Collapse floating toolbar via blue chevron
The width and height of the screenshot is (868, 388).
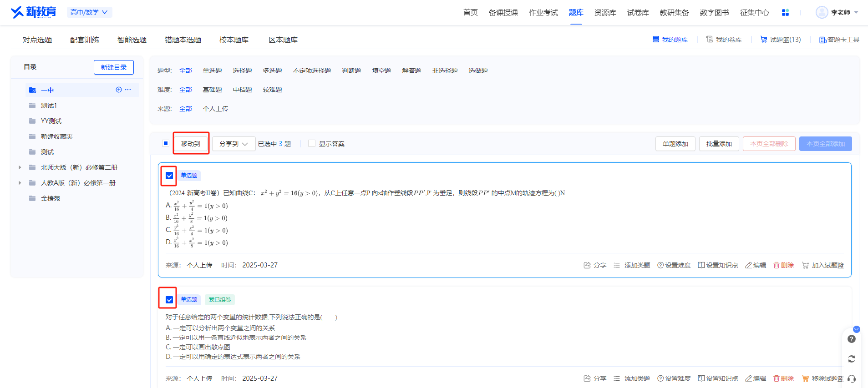[856, 329]
